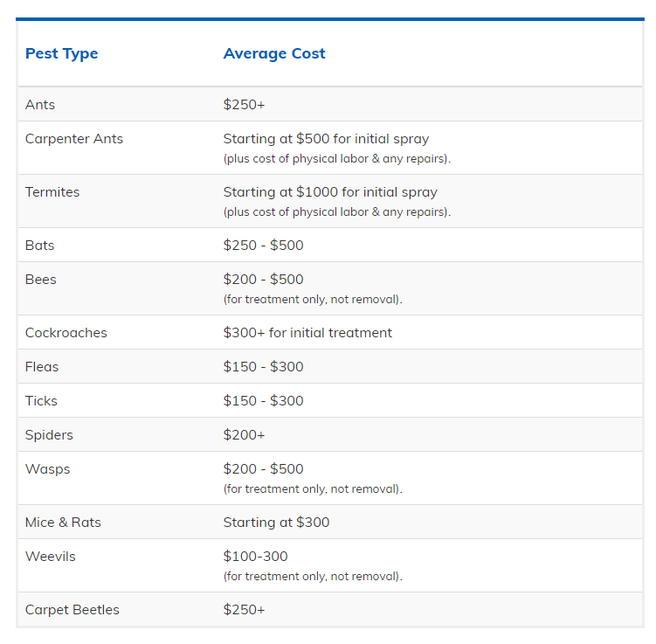The width and height of the screenshot is (656, 644).
Task: Click the $100-300 weevils cost
Action: click(255, 557)
